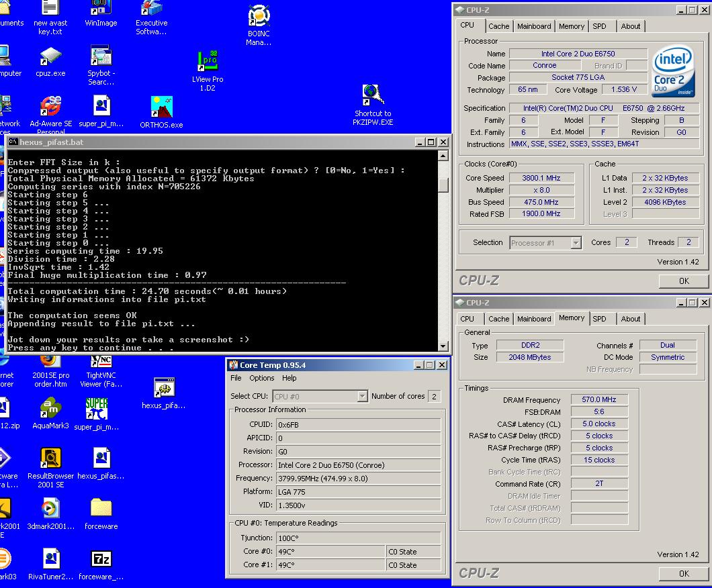Open the forceware folder icon
Screen dimensions: 712x588
pos(101,513)
